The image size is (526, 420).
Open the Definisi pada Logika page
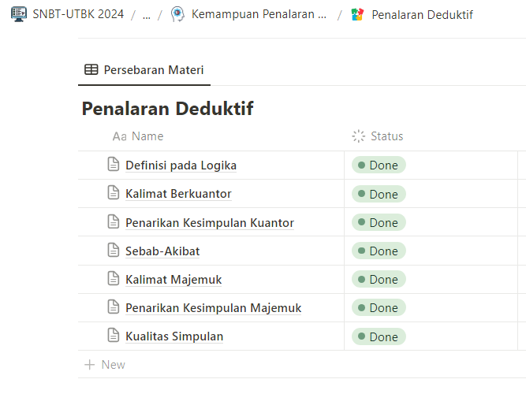tap(181, 165)
